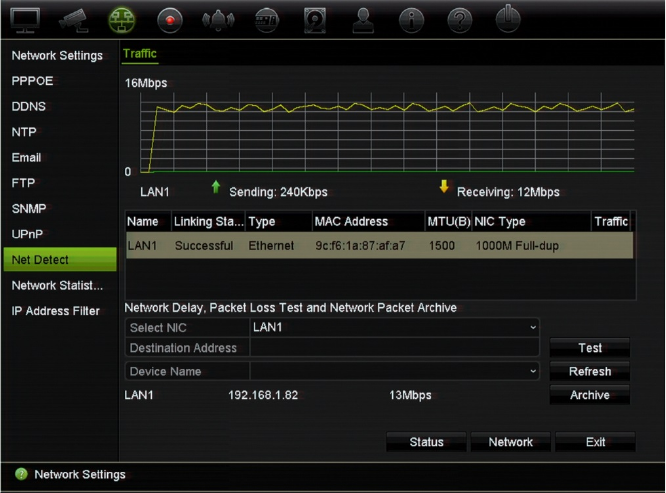Viewport: 666px width, 493px height.
Task: Click the Name column header
Action: pos(148,221)
